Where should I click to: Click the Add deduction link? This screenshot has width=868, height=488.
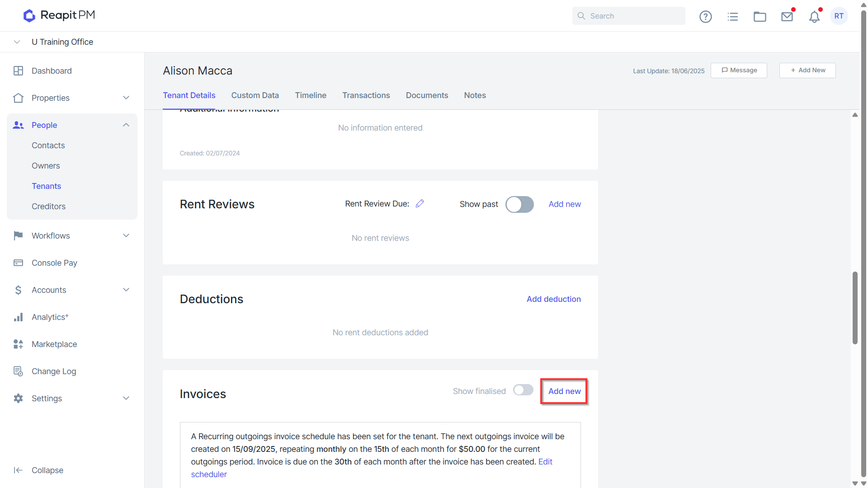(x=553, y=299)
